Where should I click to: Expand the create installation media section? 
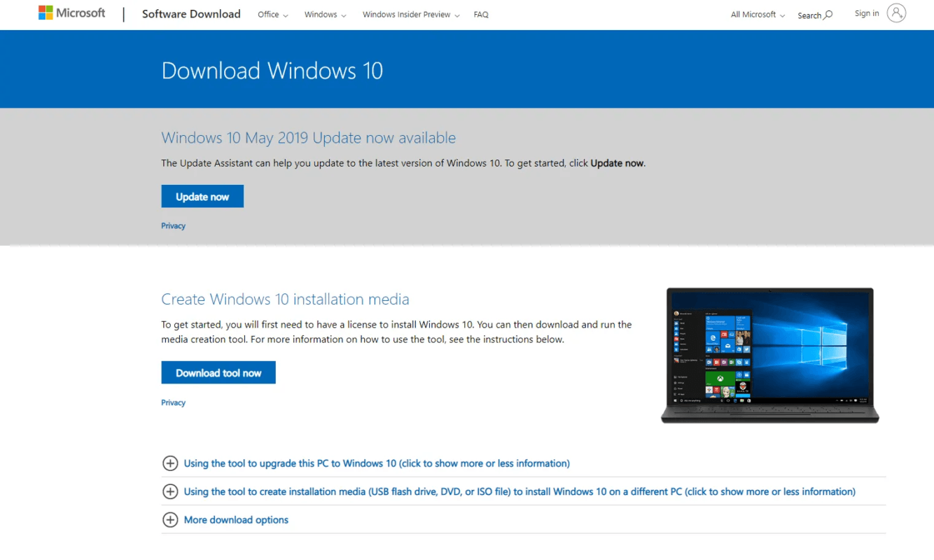point(170,491)
